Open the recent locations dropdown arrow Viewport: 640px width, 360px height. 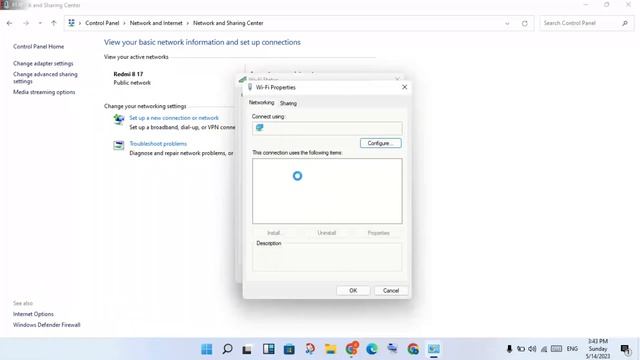pyautogui.click(x=40, y=23)
